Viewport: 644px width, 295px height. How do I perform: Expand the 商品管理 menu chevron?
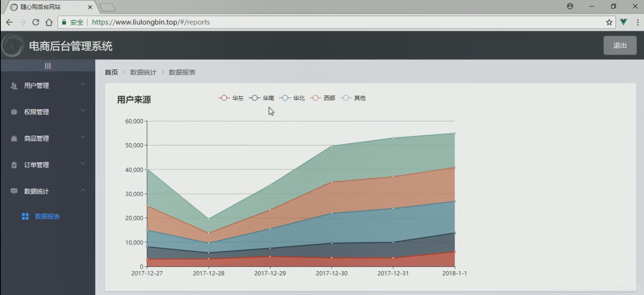point(83,137)
